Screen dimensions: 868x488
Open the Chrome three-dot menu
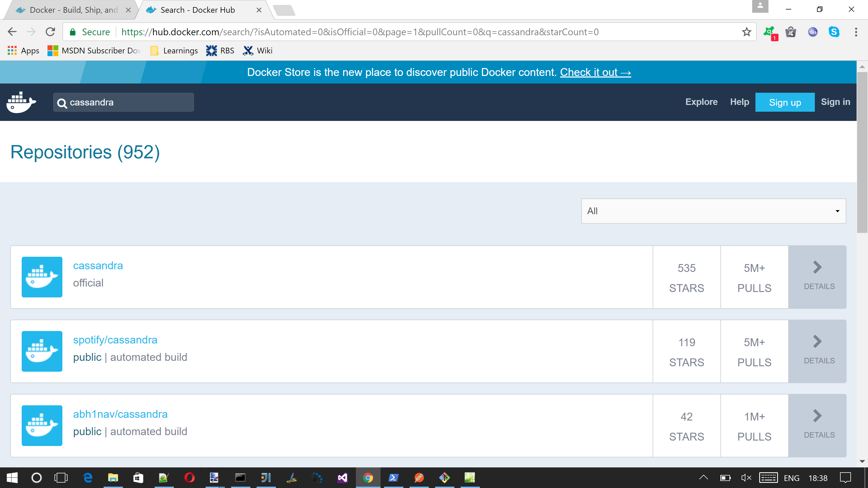(856, 32)
